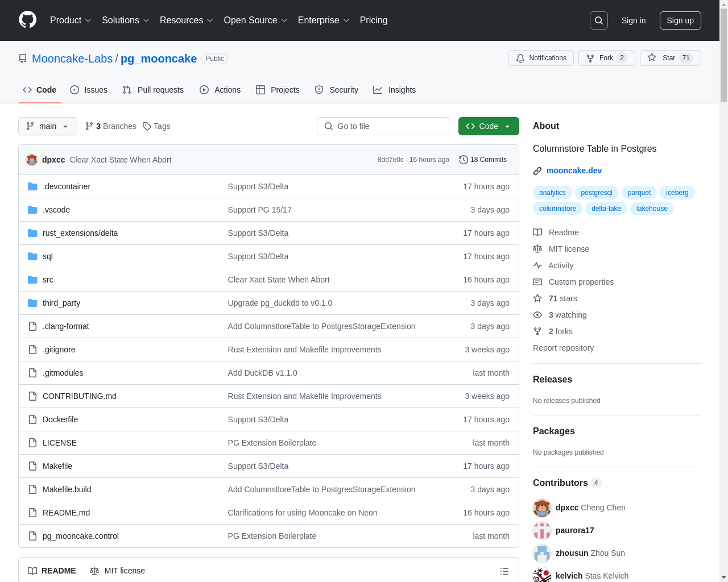
Task: Open the README outline list icon
Action: pos(504,571)
